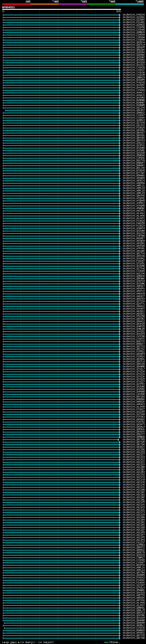This screenshot has width=146, height=644.
Task: Select hit label UniRef100_P09243
Action: (x=133, y=578)
